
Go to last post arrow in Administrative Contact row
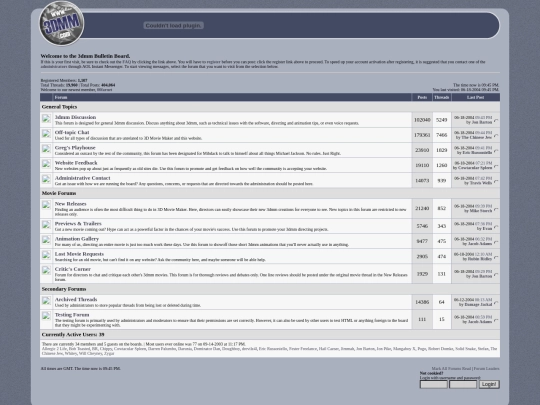click(x=496, y=181)
